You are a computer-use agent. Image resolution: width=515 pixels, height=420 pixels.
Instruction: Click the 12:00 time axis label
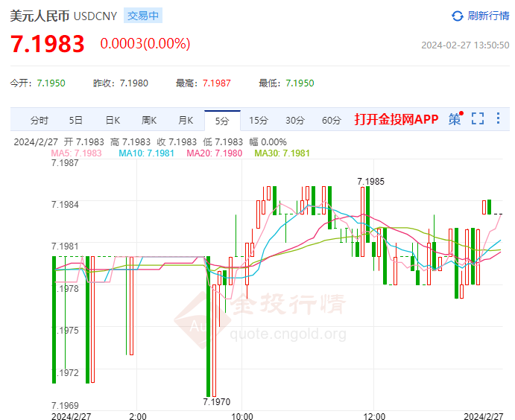[x=374, y=416]
